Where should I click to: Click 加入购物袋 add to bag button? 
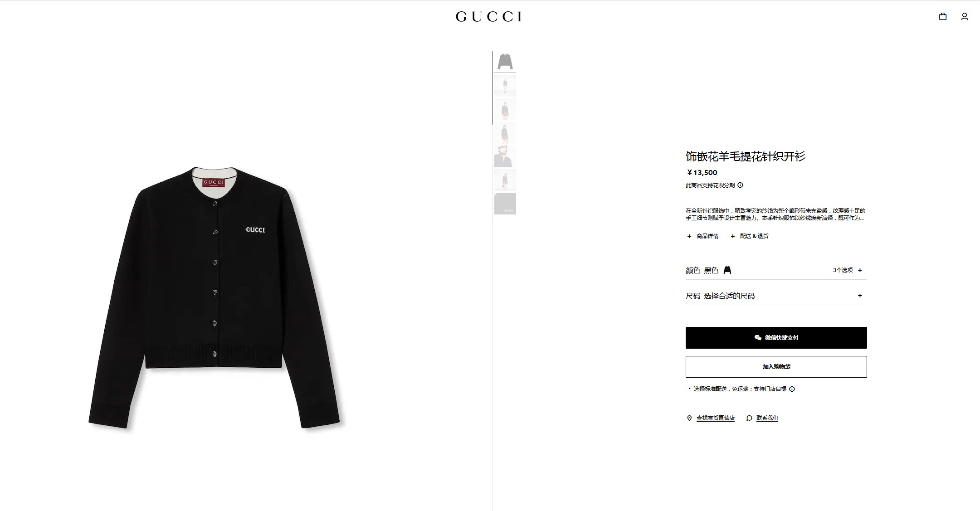pyautogui.click(x=776, y=367)
